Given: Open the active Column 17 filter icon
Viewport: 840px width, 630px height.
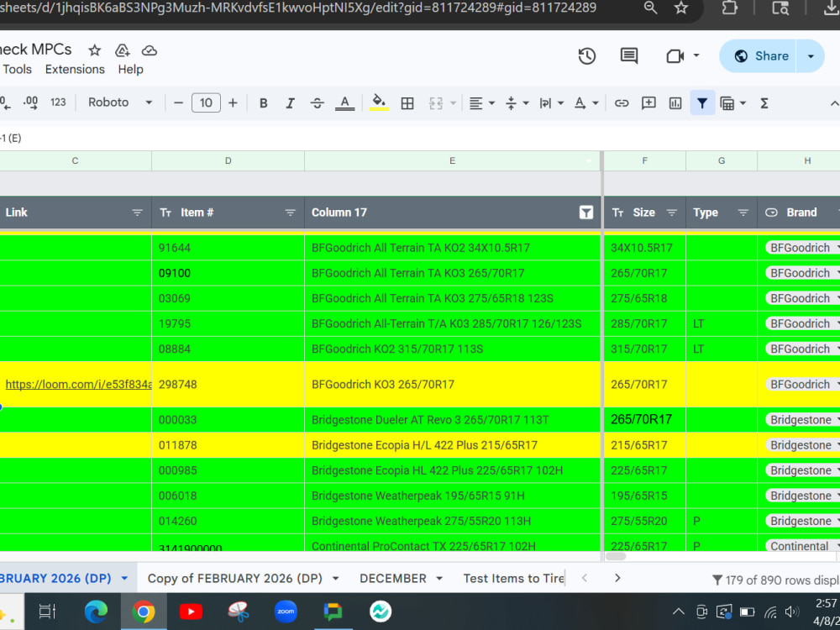Looking at the screenshot, I should 586,213.
